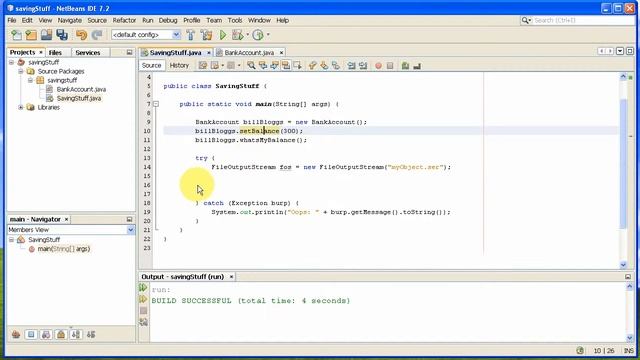The height and width of the screenshot is (360, 640).
Task: Click the Open Project toolbar icon
Action: coord(47,35)
